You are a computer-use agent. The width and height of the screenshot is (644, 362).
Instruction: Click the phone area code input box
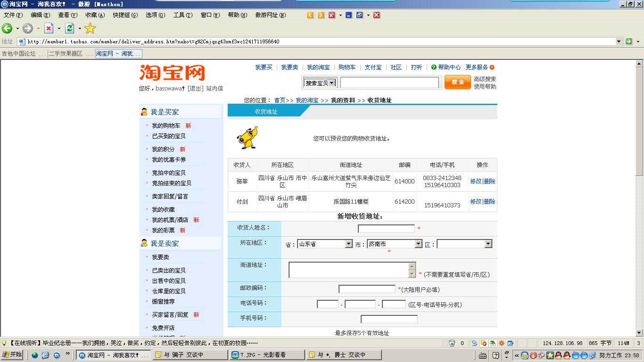point(328,304)
